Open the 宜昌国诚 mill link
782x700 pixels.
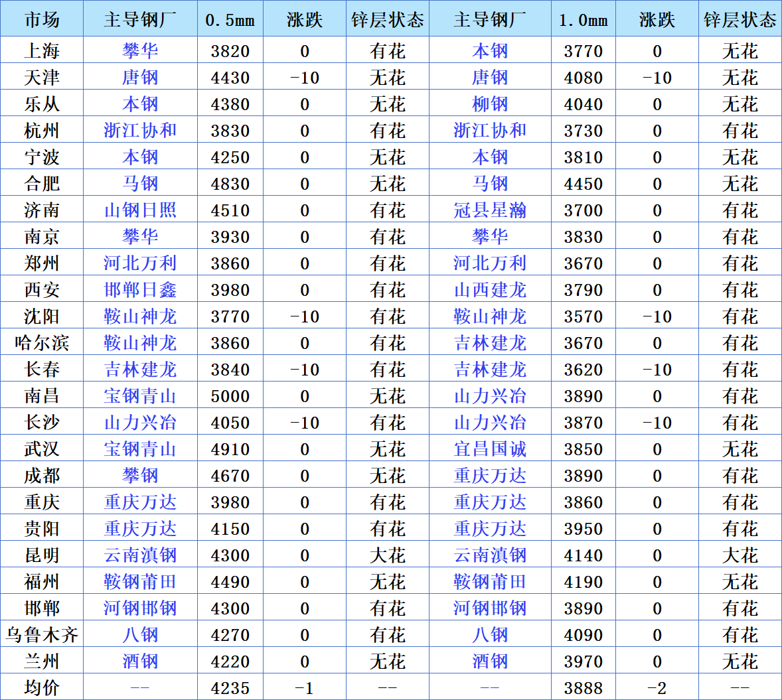[x=490, y=449]
